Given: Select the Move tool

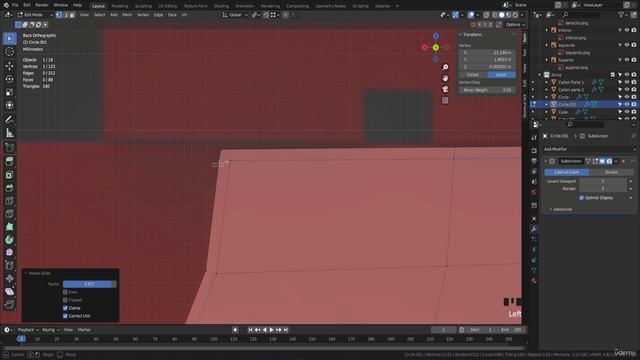Looking at the screenshot, I should (x=9, y=65).
